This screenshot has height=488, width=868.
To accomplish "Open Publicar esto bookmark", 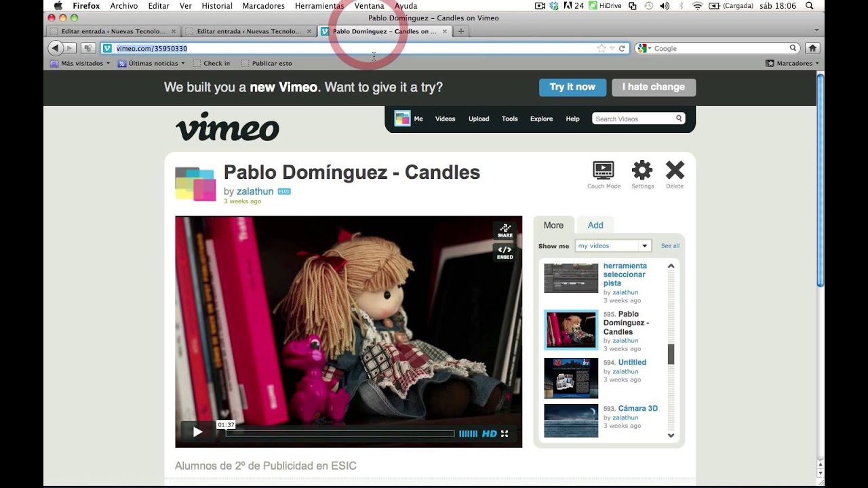I will point(267,63).
